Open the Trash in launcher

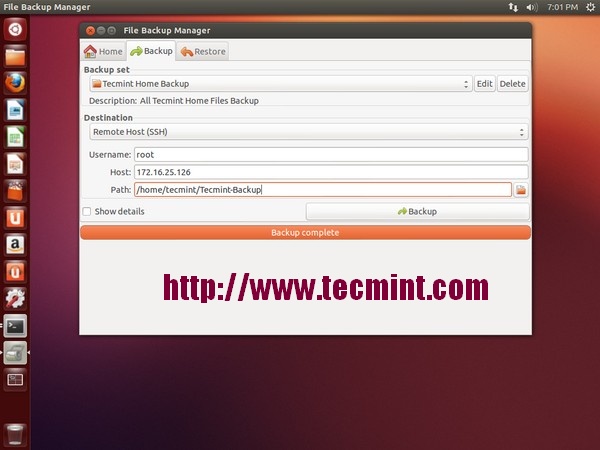pyautogui.click(x=15, y=435)
